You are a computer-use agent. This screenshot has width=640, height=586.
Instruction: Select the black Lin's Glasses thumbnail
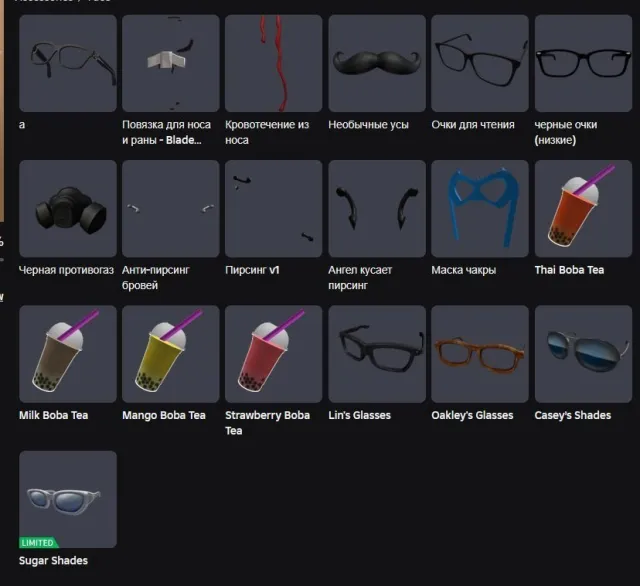(x=377, y=354)
